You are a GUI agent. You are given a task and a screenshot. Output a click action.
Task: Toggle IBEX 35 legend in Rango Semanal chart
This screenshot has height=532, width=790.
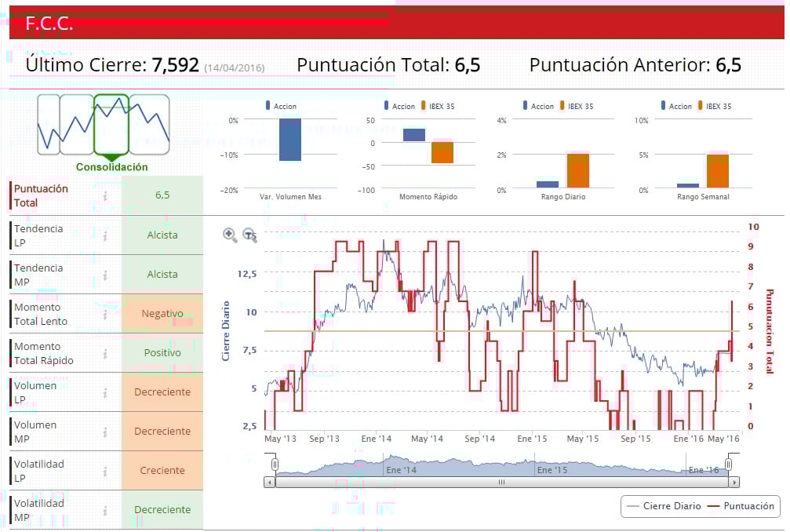tap(715, 106)
